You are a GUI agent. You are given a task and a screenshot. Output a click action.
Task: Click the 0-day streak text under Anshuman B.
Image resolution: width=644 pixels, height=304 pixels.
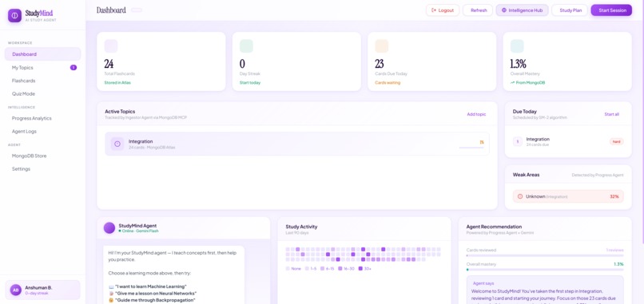pos(36,294)
